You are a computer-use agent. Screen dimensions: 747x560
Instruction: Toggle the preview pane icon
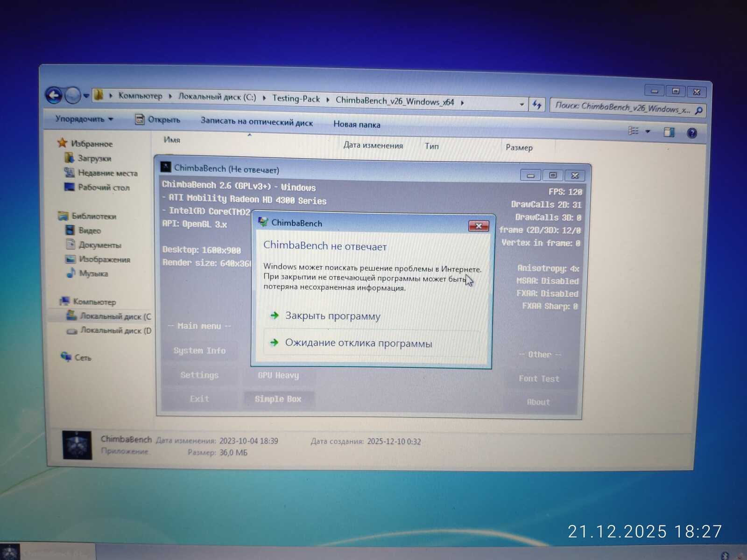click(x=669, y=133)
